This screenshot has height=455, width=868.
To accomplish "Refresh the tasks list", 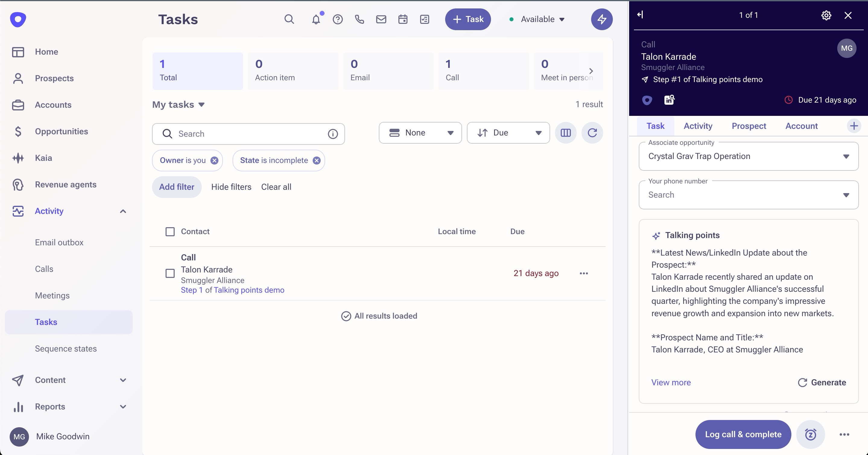I will tap(592, 133).
